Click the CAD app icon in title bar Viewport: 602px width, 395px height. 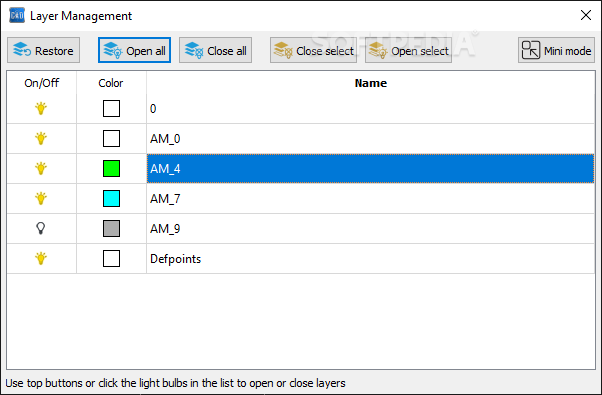click(17, 16)
